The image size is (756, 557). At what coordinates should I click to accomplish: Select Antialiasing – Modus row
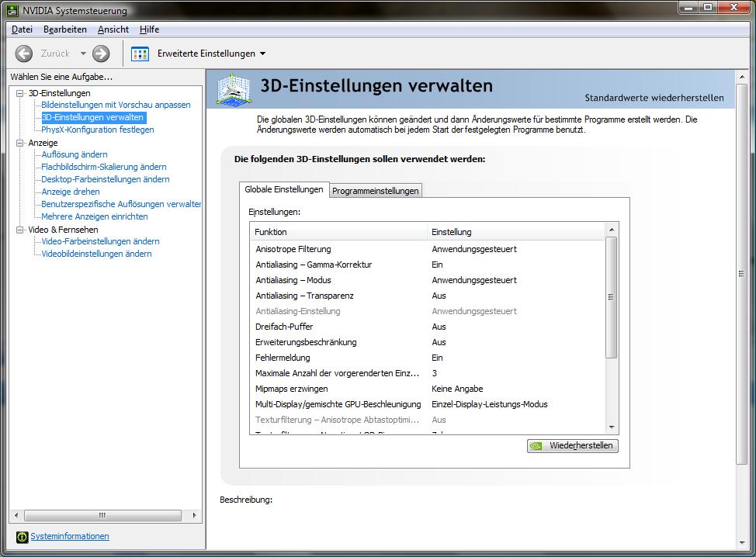(x=427, y=280)
